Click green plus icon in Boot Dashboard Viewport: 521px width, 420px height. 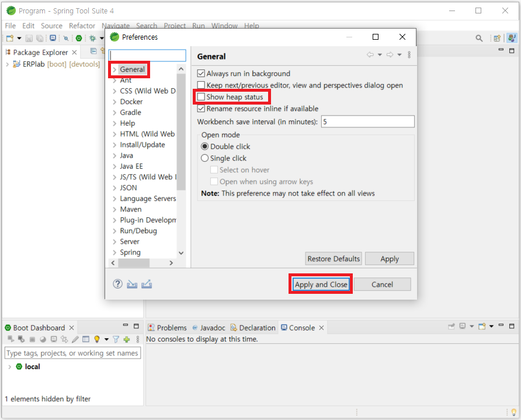click(x=127, y=339)
